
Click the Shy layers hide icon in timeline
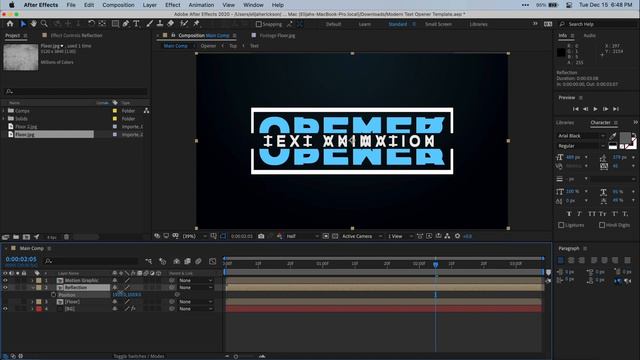pyautogui.click(x=176, y=261)
